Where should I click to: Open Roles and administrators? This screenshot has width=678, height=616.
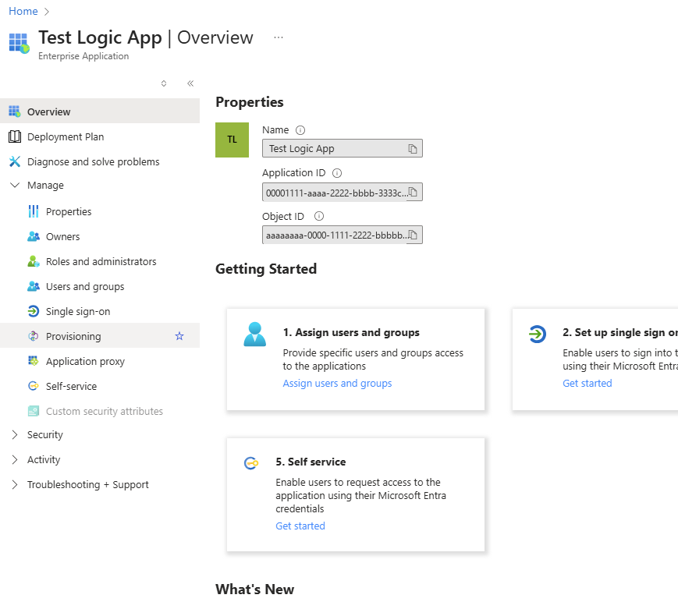point(100,261)
